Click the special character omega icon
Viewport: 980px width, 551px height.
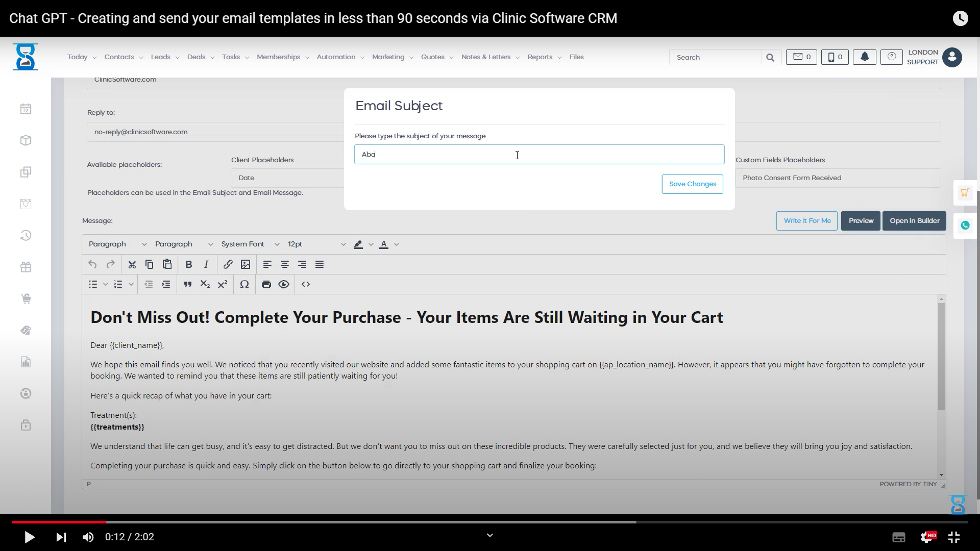244,284
